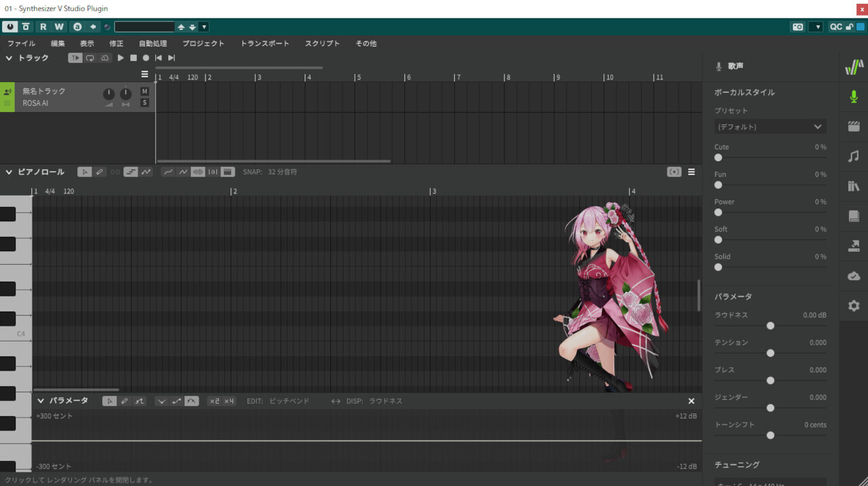Open piano roll hamburger options menu
The image size is (868, 486).
point(691,172)
